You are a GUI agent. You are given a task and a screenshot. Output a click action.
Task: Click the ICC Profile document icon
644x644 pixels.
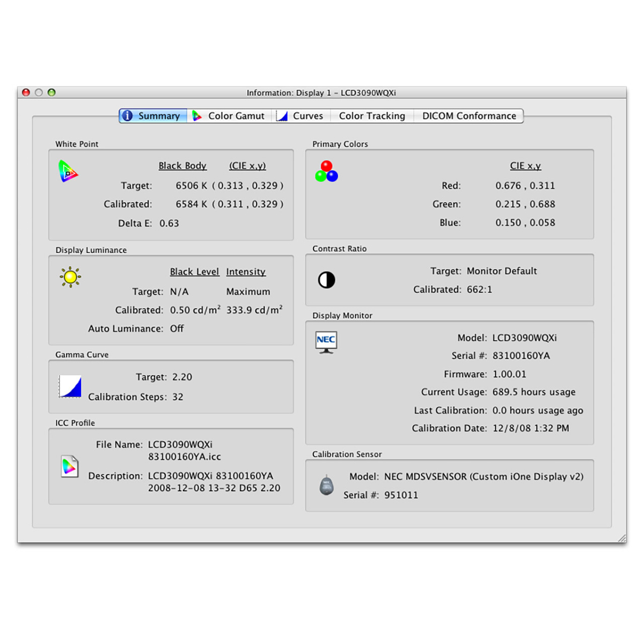pos(70,466)
